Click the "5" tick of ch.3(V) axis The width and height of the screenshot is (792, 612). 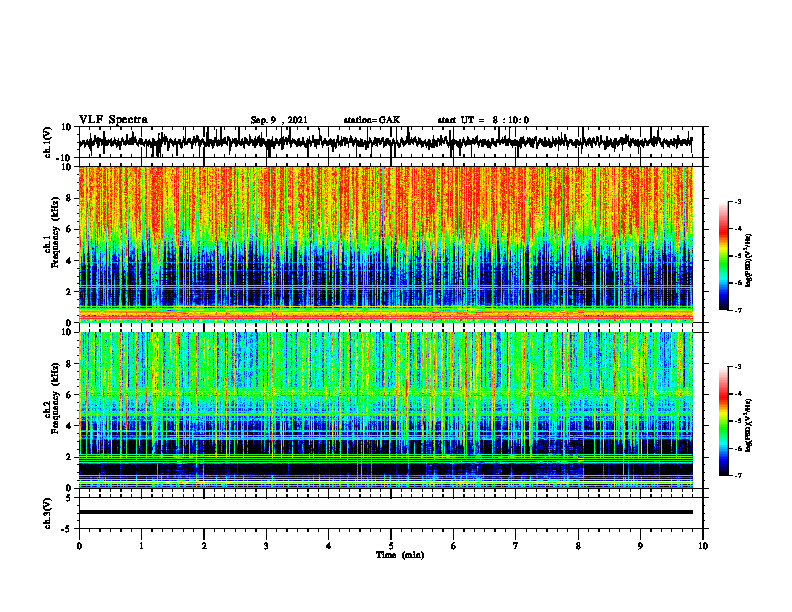tap(70, 498)
